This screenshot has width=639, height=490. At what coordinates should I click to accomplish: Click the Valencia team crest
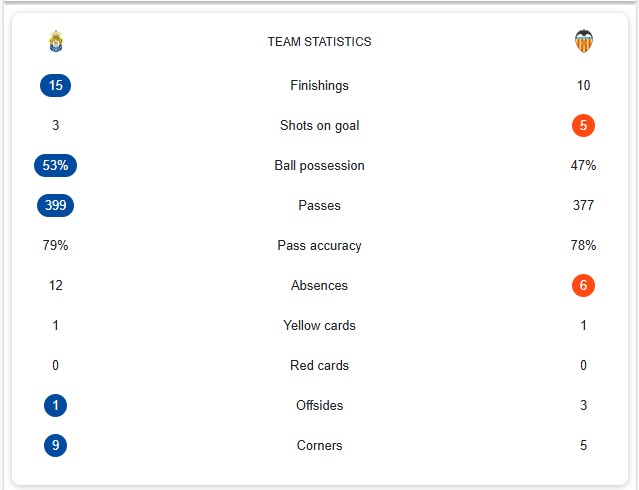[x=584, y=41]
